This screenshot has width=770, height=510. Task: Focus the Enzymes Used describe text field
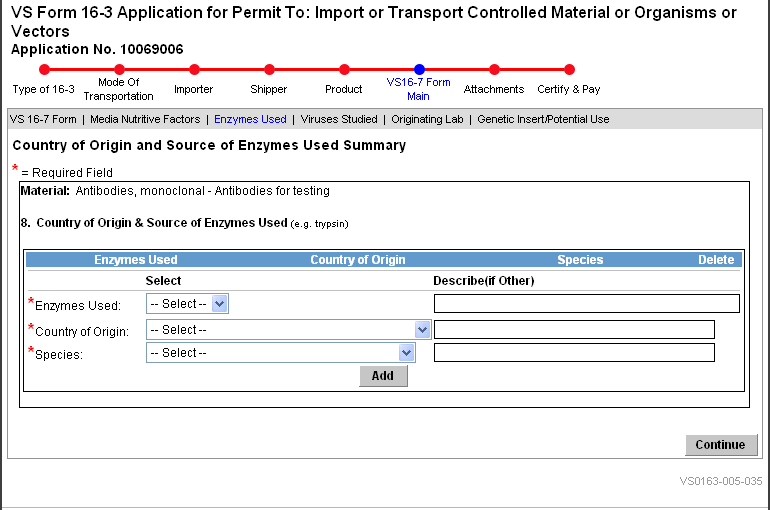(x=586, y=304)
